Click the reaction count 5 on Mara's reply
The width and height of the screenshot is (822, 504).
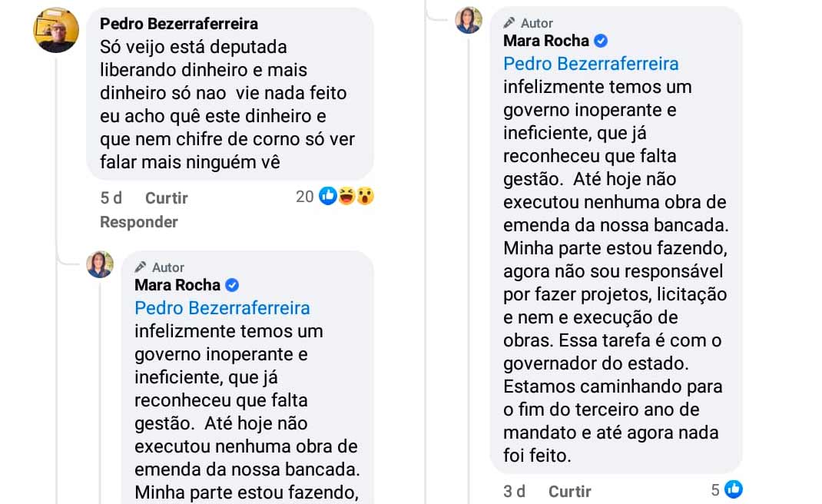717,491
